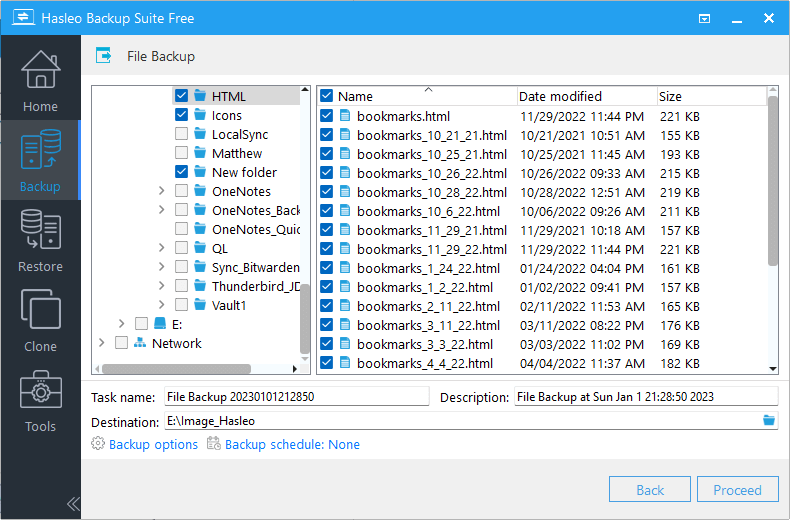Open the Tools toolbox icon
Screen dimensions: 790x520
click(40, 400)
